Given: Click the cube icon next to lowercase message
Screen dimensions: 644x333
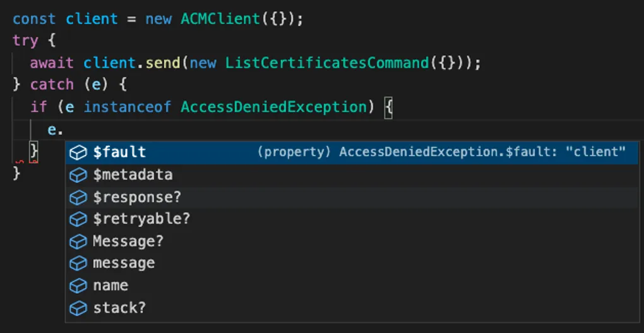Looking at the screenshot, I should 77,263.
